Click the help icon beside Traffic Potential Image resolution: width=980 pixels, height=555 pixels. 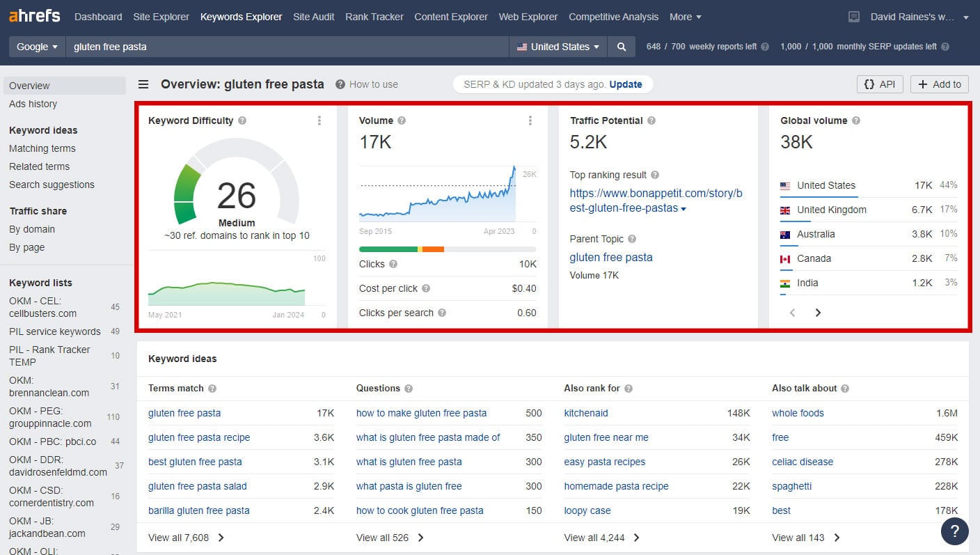point(651,120)
